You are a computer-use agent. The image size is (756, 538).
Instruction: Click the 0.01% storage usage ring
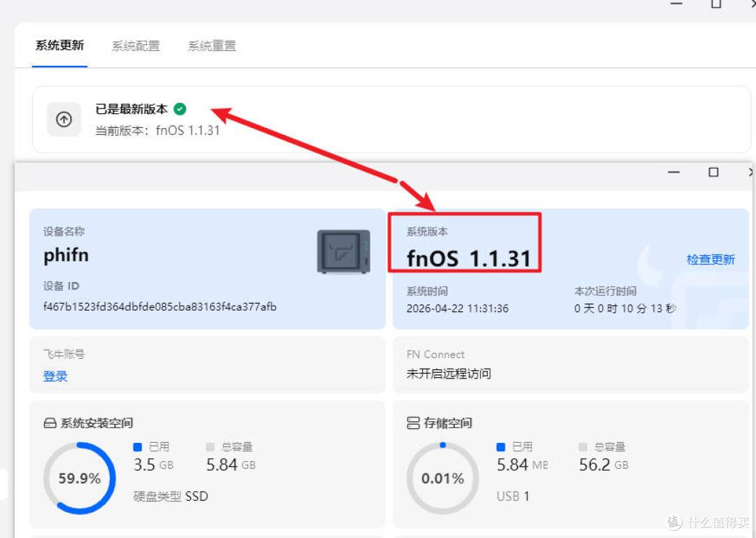pyautogui.click(x=442, y=479)
